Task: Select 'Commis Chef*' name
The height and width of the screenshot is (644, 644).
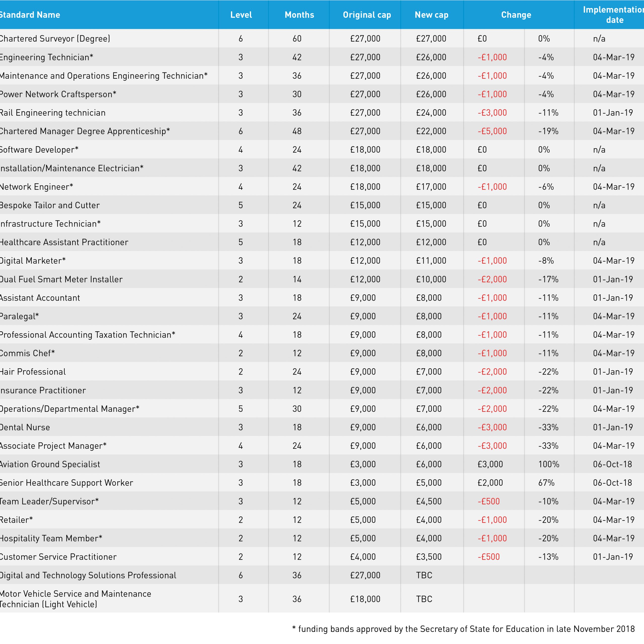Action: (27, 353)
